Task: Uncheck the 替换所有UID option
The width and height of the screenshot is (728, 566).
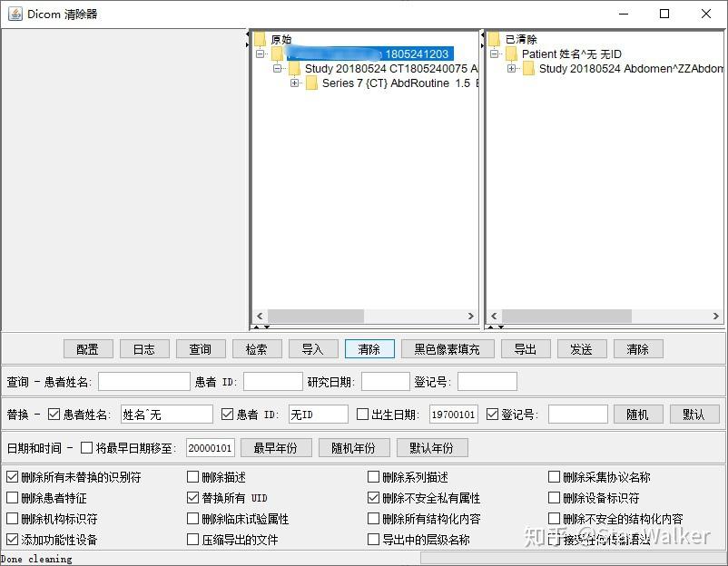Action: 192,496
